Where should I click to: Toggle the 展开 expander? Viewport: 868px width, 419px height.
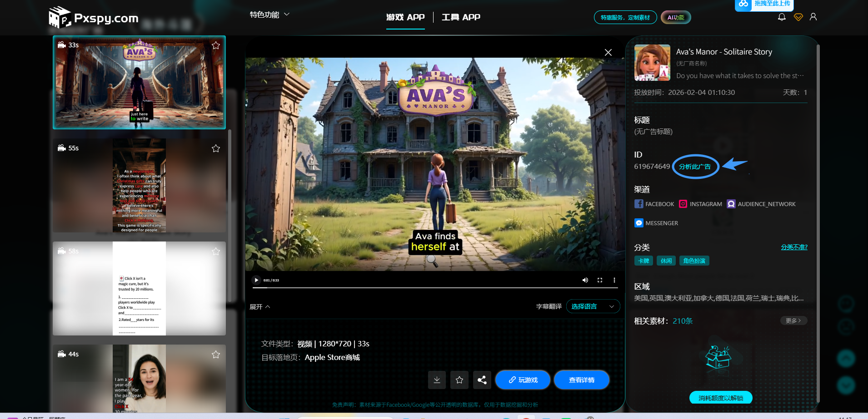pos(260,307)
